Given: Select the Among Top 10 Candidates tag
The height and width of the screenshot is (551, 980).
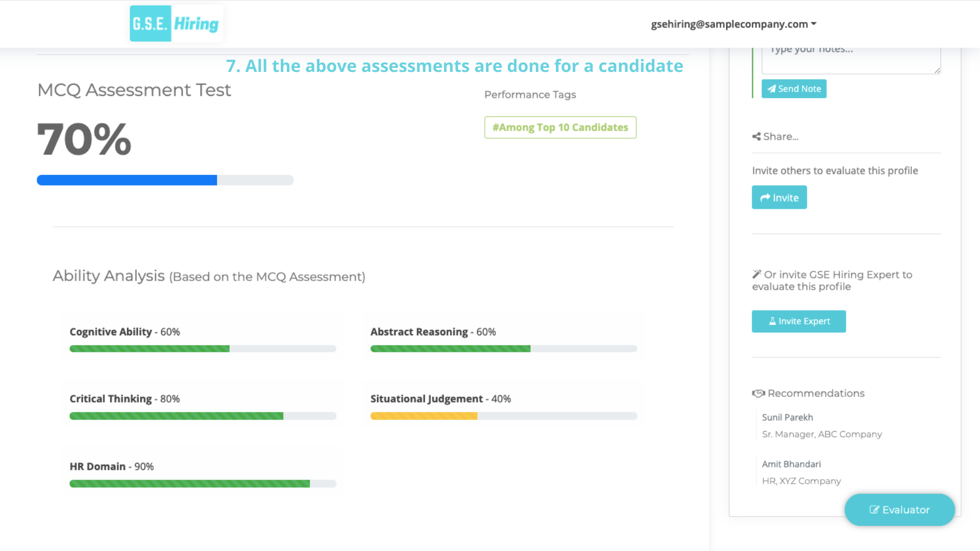Looking at the screenshot, I should coord(560,128).
